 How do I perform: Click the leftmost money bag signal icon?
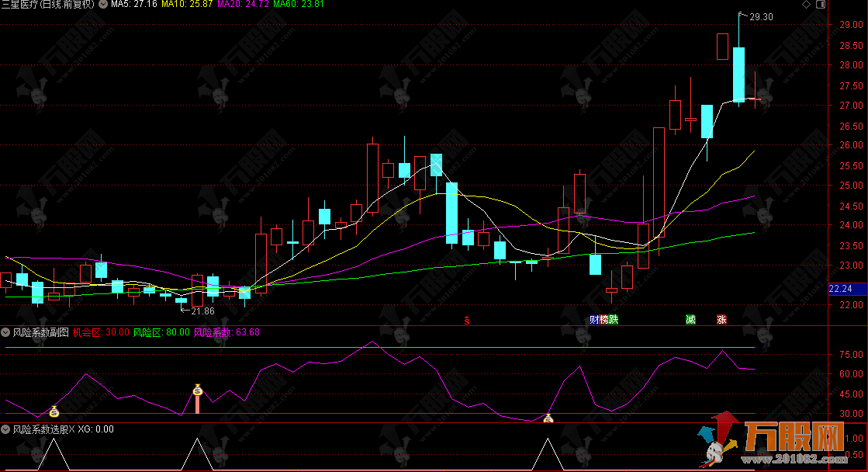click(x=54, y=412)
